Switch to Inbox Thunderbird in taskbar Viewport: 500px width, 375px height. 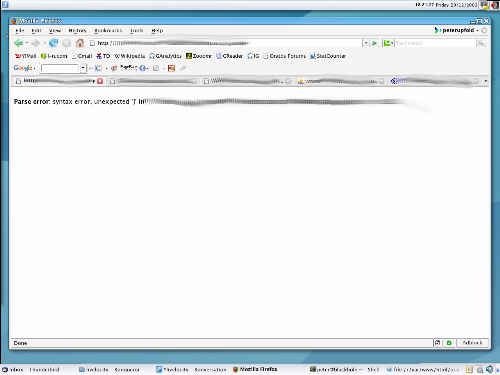click(x=31, y=370)
